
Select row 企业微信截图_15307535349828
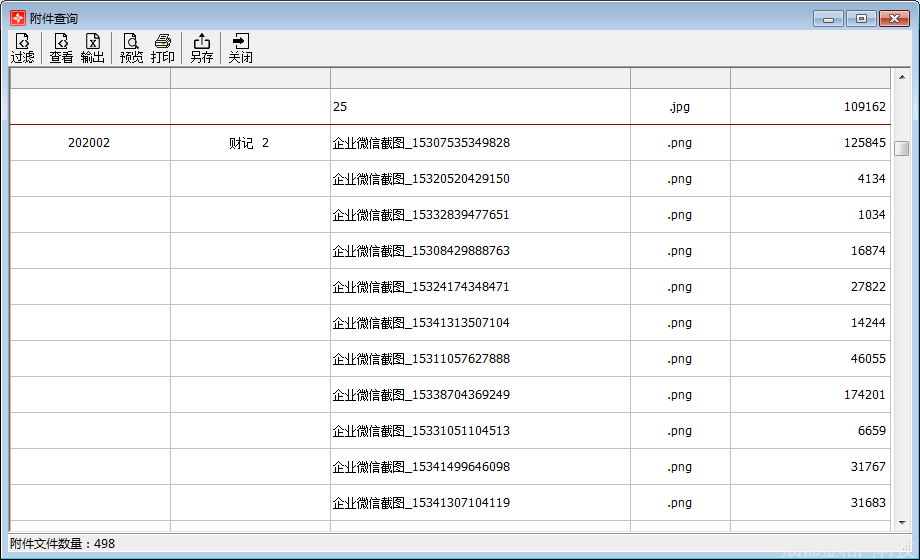point(421,143)
